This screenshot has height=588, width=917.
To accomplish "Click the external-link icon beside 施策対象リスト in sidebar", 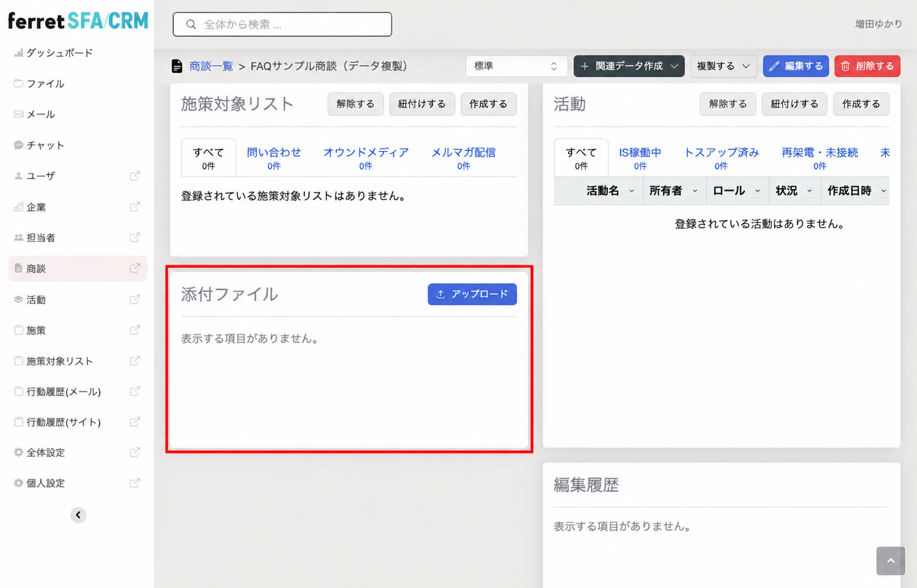I will [x=135, y=360].
